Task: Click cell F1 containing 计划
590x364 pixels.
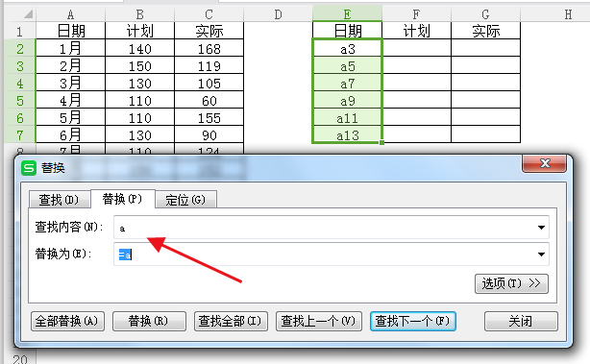Action: [x=416, y=31]
